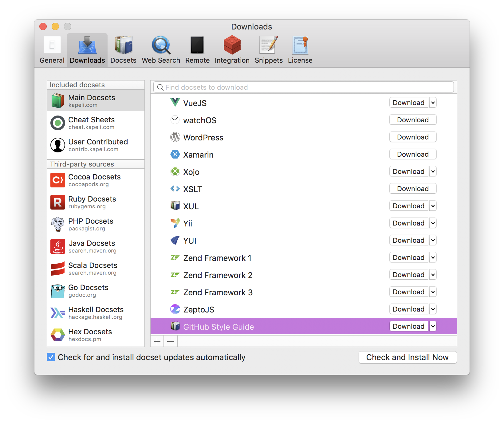This screenshot has width=504, height=424.
Task: Expand YUI version dropdown arrow
Action: tap(433, 240)
